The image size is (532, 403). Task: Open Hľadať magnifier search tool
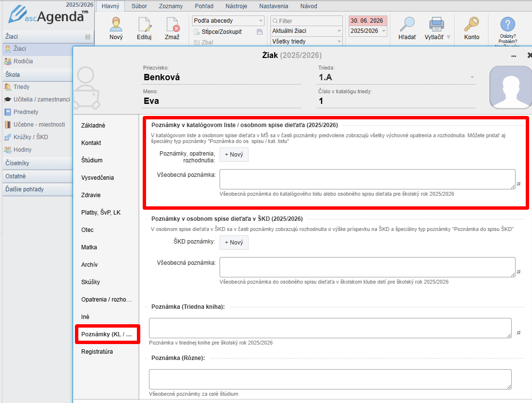(407, 25)
